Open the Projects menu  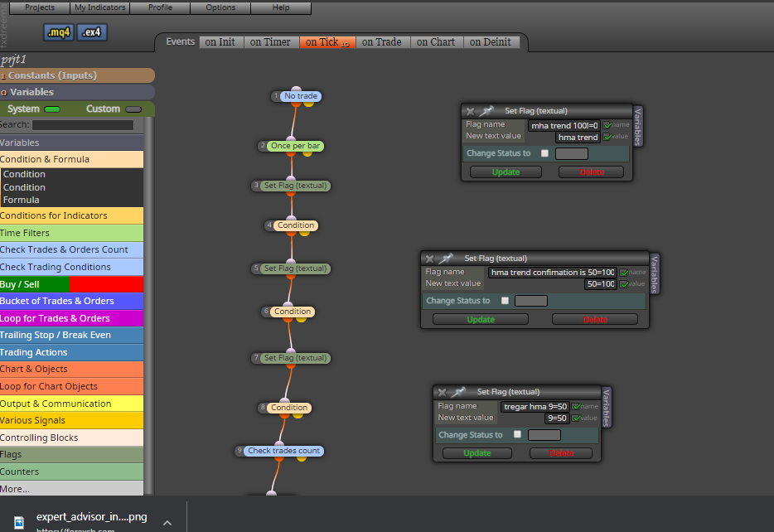(40, 7)
